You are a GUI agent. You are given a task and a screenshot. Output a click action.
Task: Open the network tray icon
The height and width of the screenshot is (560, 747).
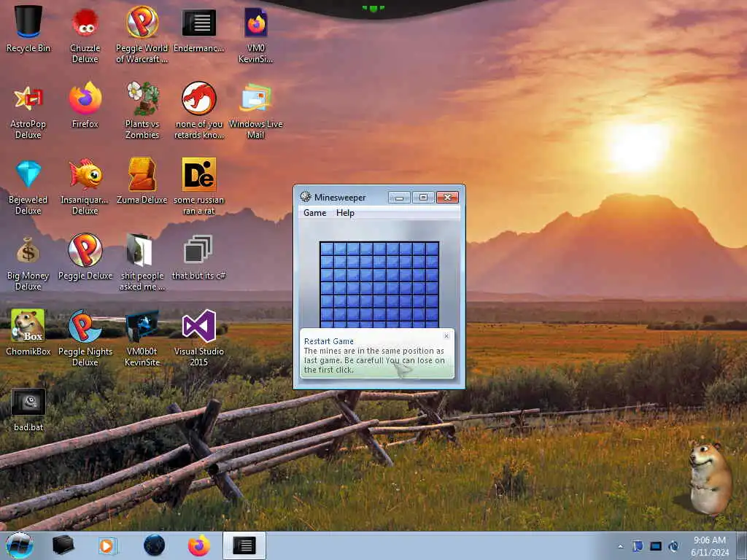point(656,546)
